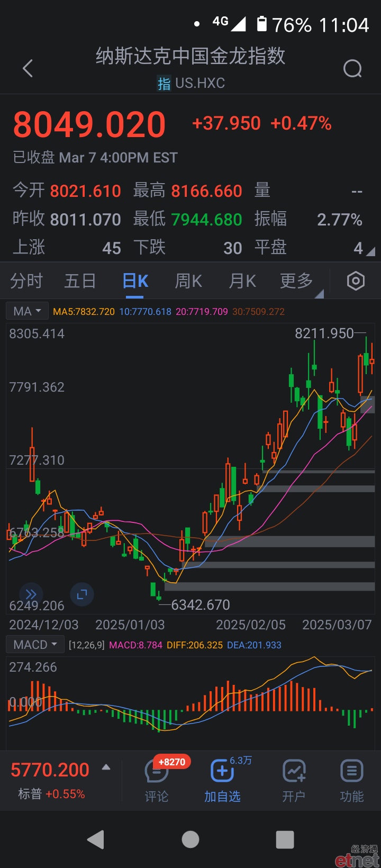381x868 pixels.
Task: Tap the 8049.020 current price
Action: tap(89, 125)
